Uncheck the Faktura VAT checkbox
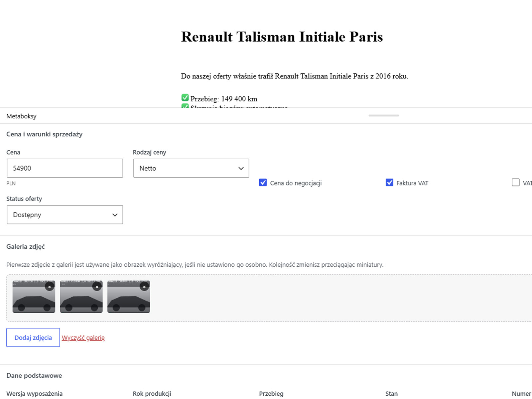Screen dimensions: 532x399 click(x=389, y=183)
